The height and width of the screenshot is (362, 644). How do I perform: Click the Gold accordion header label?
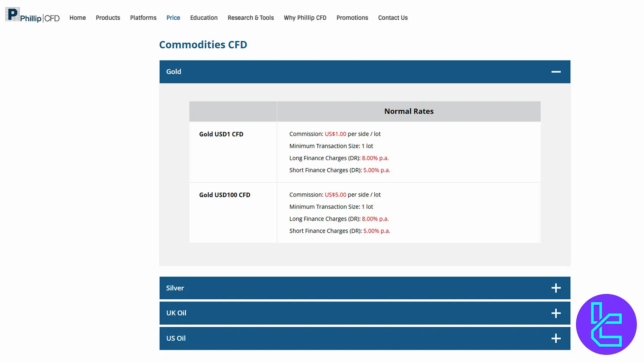click(174, 72)
